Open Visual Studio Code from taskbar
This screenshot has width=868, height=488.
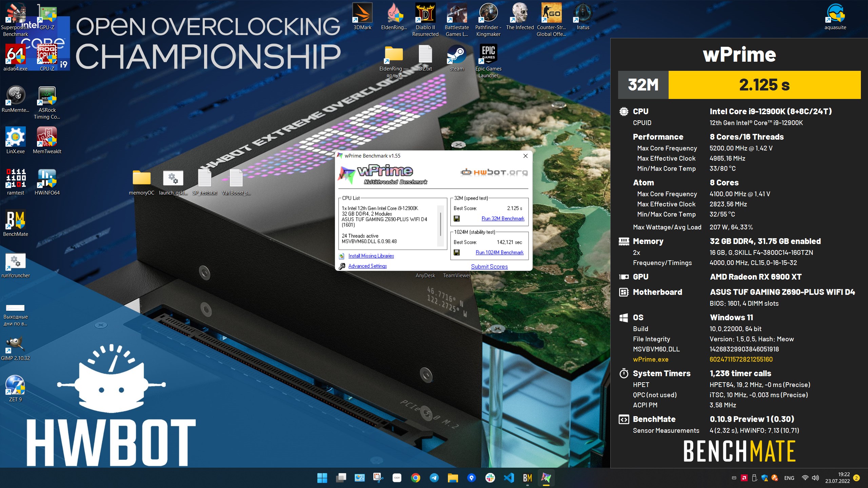point(509,478)
